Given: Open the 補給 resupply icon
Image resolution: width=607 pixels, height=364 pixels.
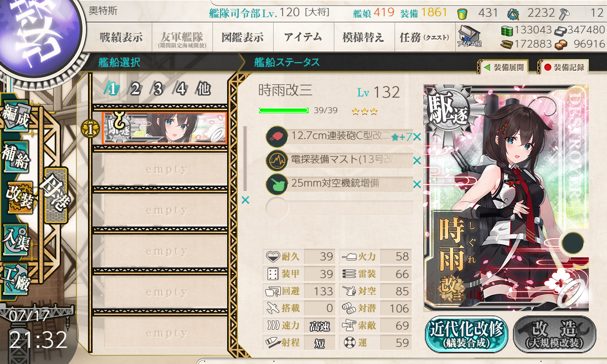Looking at the screenshot, I should 16,158.
